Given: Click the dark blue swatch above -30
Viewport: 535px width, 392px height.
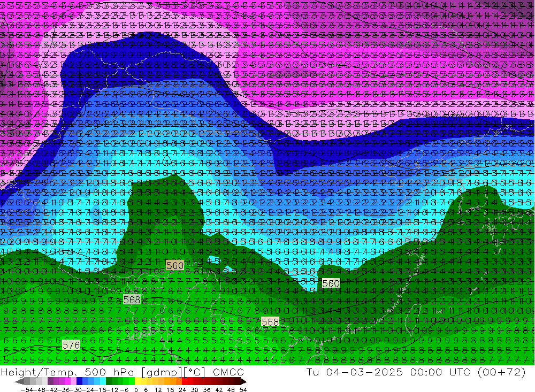Looking at the screenshot, I should (79, 381).
